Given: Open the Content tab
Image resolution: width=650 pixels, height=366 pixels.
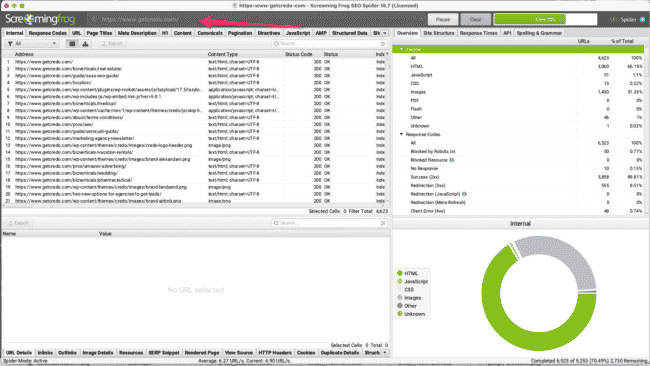Looking at the screenshot, I should pos(183,33).
